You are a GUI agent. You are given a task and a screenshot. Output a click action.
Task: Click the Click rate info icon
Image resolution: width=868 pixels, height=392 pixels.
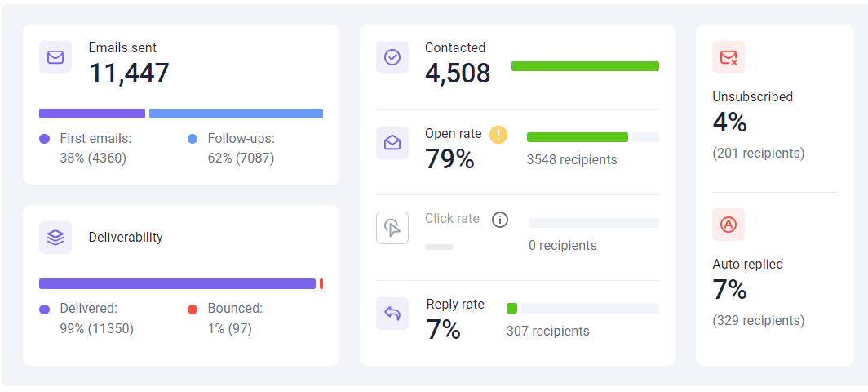click(500, 220)
